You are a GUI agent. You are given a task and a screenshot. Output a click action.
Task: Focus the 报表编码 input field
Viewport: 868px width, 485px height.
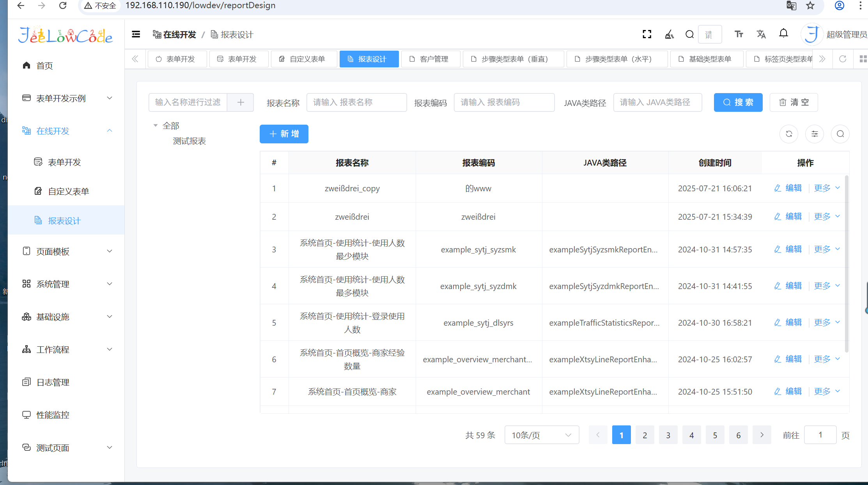point(504,102)
